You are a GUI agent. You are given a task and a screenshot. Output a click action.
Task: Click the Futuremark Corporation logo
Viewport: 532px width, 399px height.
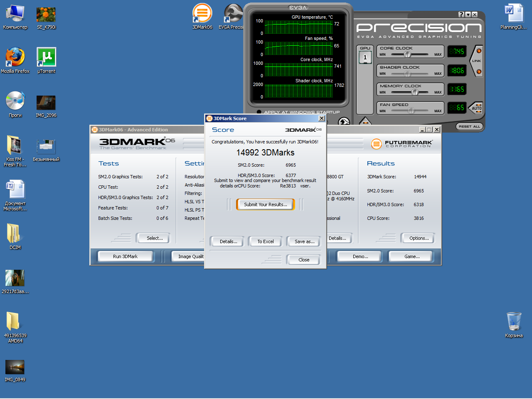(x=402, y=144)
